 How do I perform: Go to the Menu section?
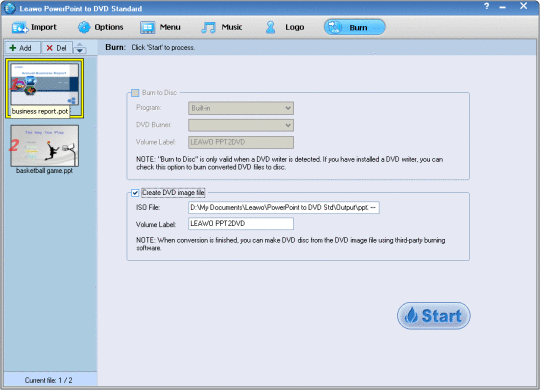click(160, 27)
